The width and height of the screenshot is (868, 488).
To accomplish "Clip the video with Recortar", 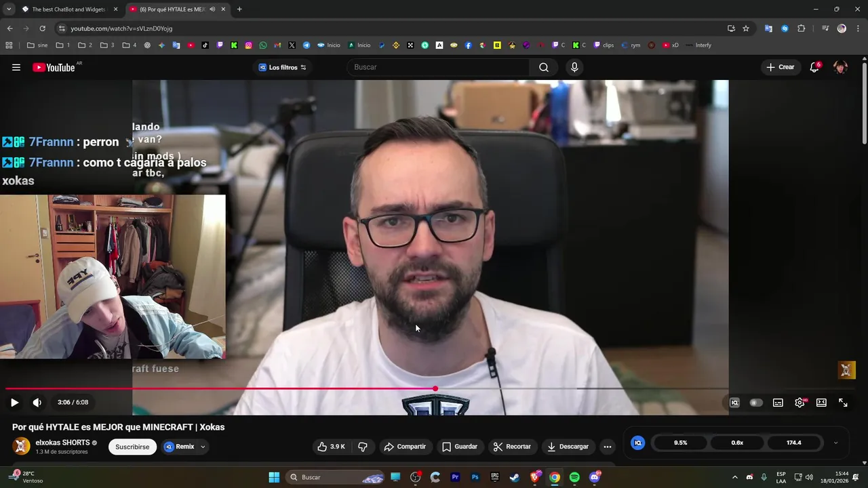I will (x=512, y=447).
